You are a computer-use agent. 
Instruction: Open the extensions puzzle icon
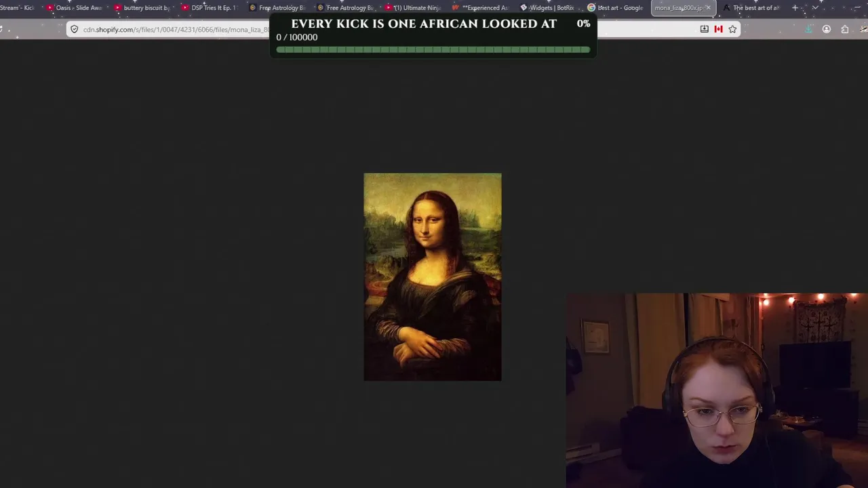(844, 29)
